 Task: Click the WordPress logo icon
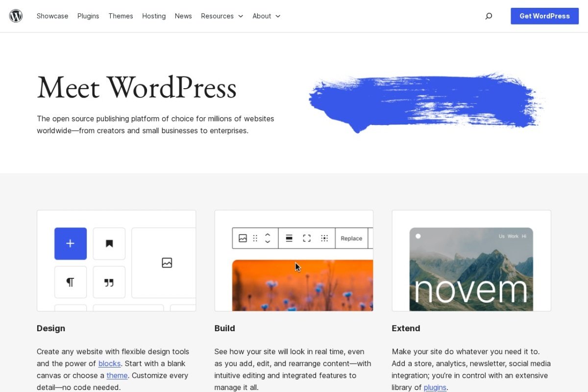[16, 16]
